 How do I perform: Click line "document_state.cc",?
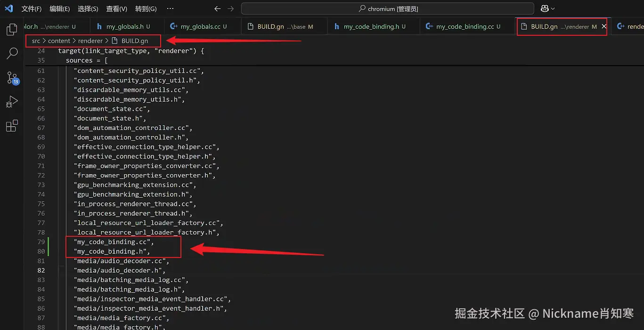112,109
